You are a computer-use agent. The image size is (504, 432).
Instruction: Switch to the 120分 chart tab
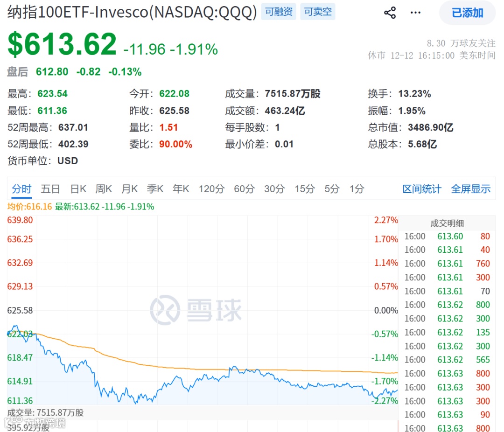point(211,189)
